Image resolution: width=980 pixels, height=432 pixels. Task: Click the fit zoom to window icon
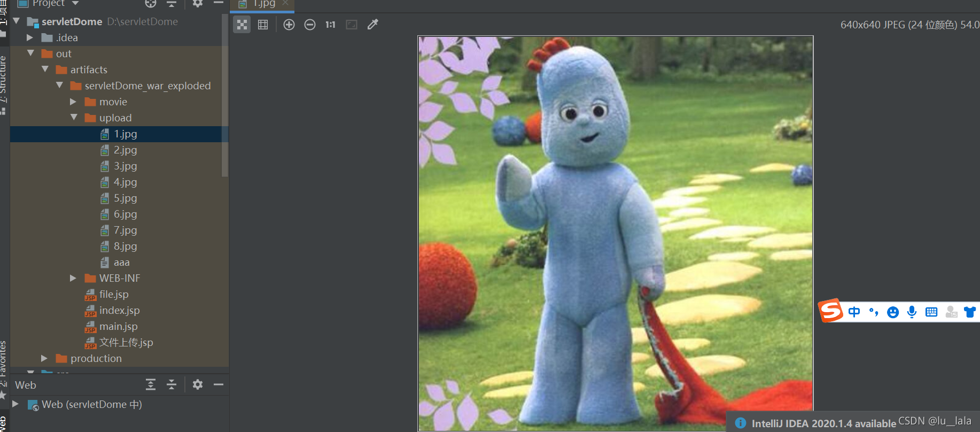[352, 25]
